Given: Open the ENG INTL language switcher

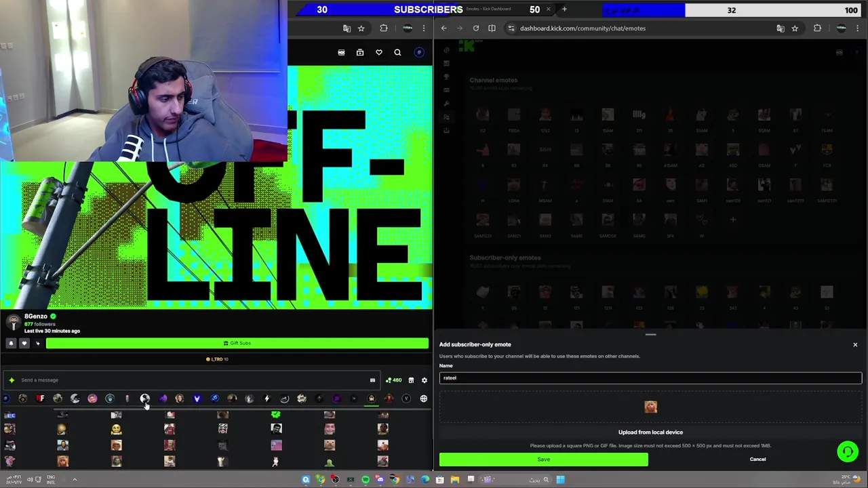Looking at the screenshot, I should tap(51, 480).
